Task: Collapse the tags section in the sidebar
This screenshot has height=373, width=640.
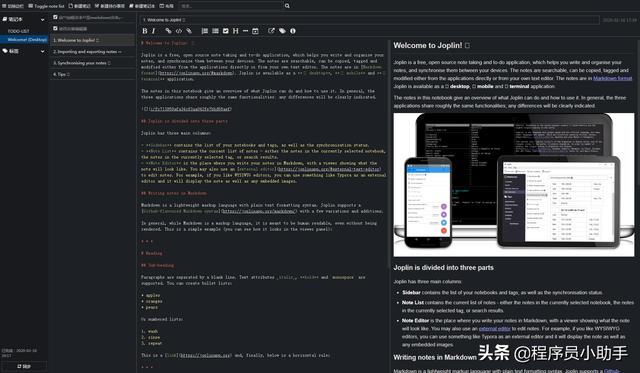Action: pos(42,51)
